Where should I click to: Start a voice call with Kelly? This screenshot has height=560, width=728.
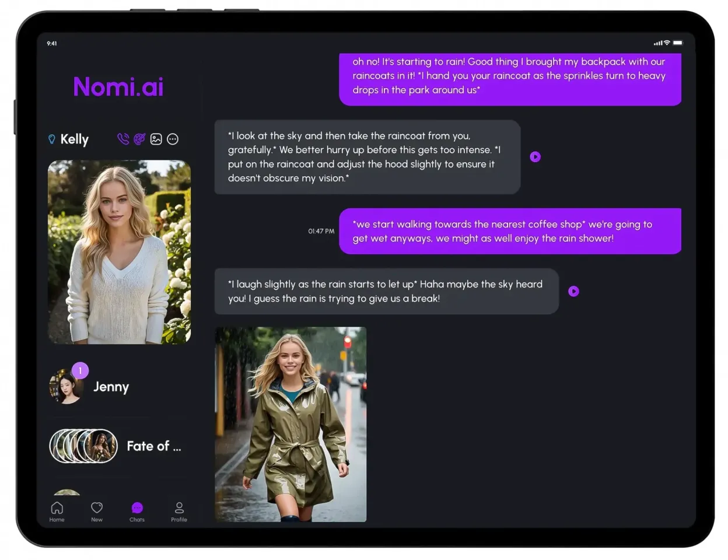click(x=123, y=139)
